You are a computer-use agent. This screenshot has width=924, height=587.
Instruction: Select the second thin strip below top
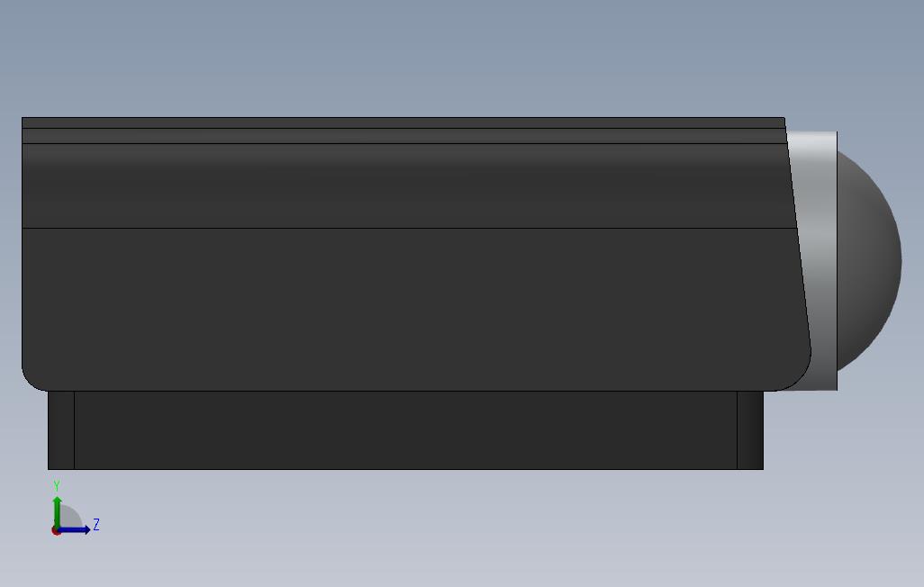point(403,136)
